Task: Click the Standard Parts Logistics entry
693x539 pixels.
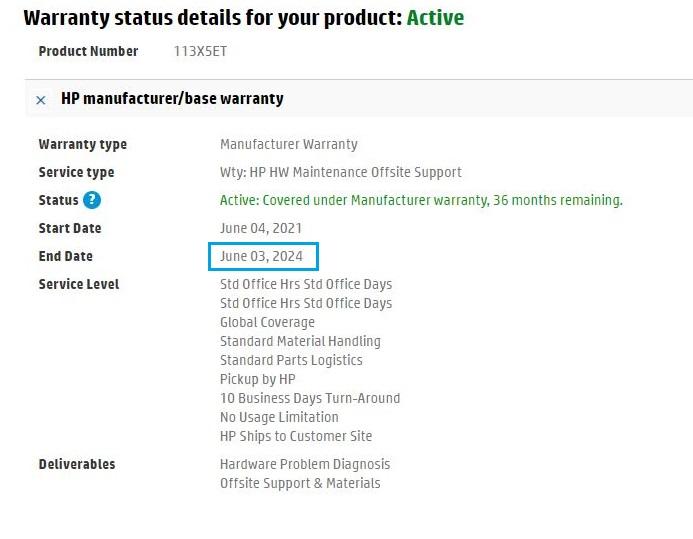Action: [x=291, y=360]
